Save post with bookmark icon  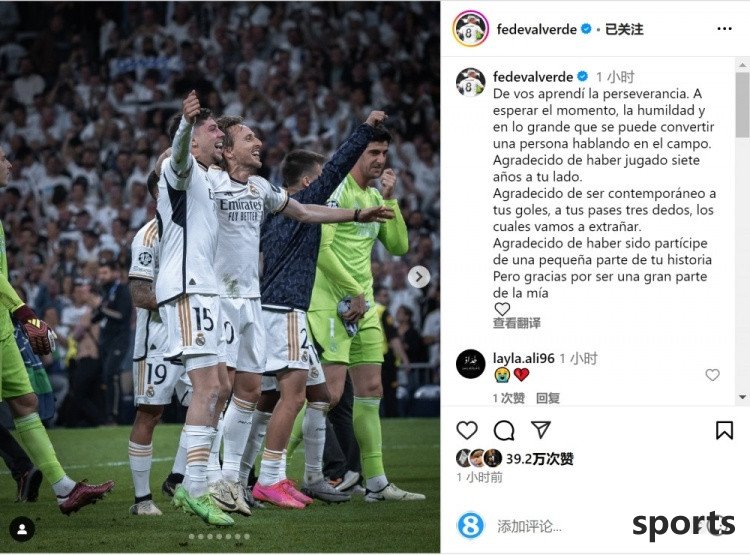pos(724,430)
